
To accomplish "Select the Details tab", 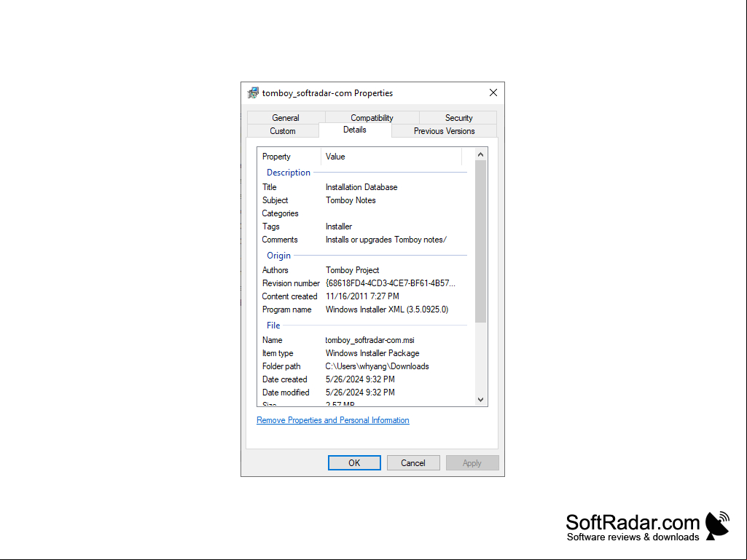I will [x=355, y=130].
